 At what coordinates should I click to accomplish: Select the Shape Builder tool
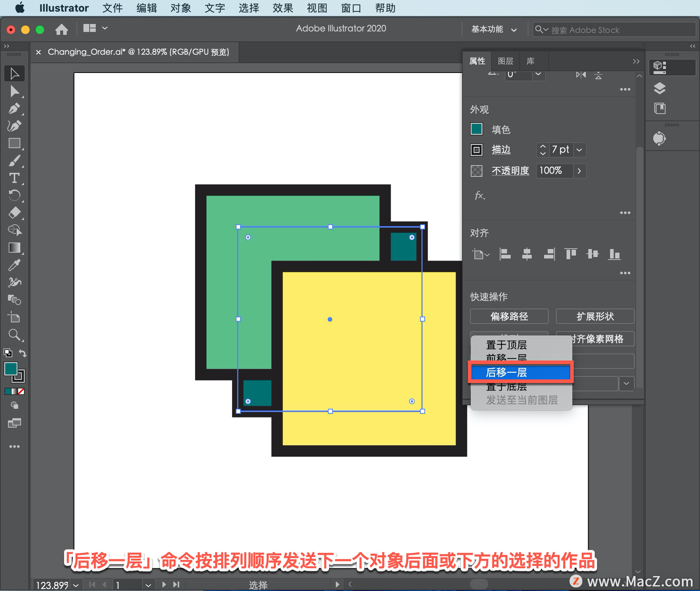[x=15, y=230]
